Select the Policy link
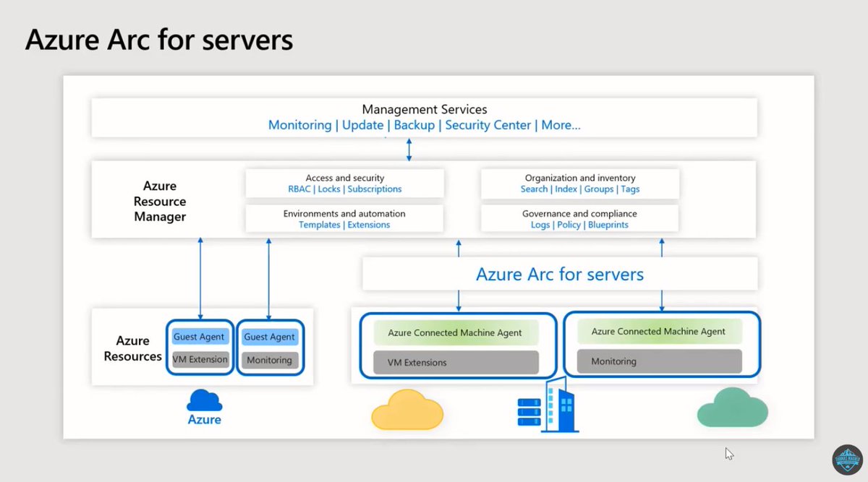This screenshot has height=482, width=868. tap(569, 225)
